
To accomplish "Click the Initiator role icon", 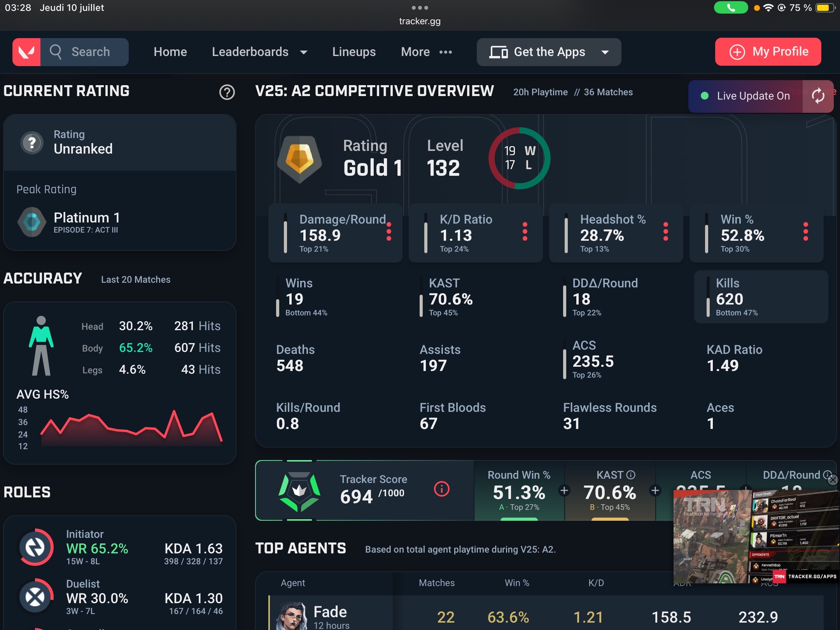I will [35, 547].
